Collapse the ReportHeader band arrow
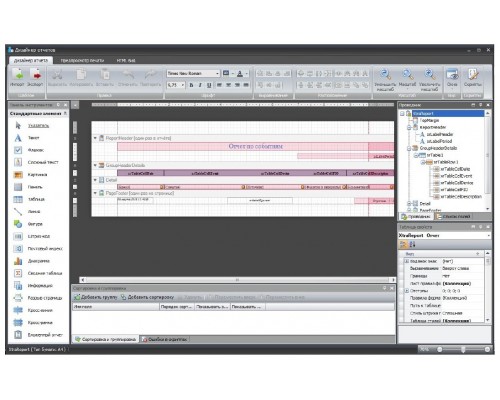The width and height of the screenshot is (500, 400). pos(95,138)
